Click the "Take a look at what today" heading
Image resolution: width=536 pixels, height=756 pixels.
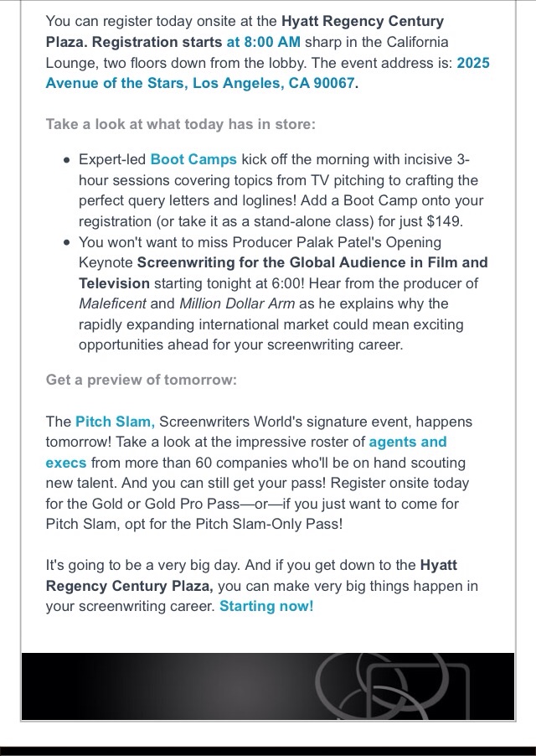click(x=181, y=124)
